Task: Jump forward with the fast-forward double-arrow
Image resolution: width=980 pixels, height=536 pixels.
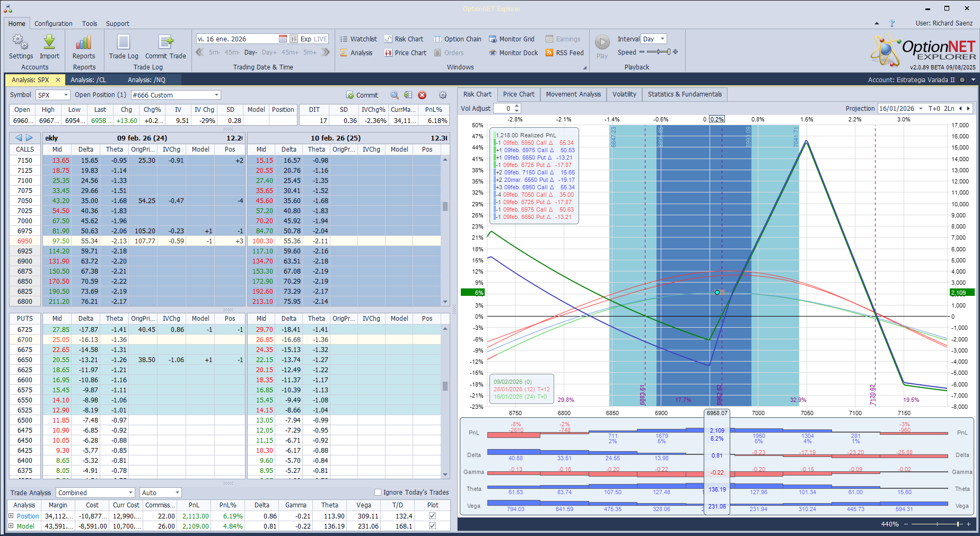Action: (x=326, y=52)
